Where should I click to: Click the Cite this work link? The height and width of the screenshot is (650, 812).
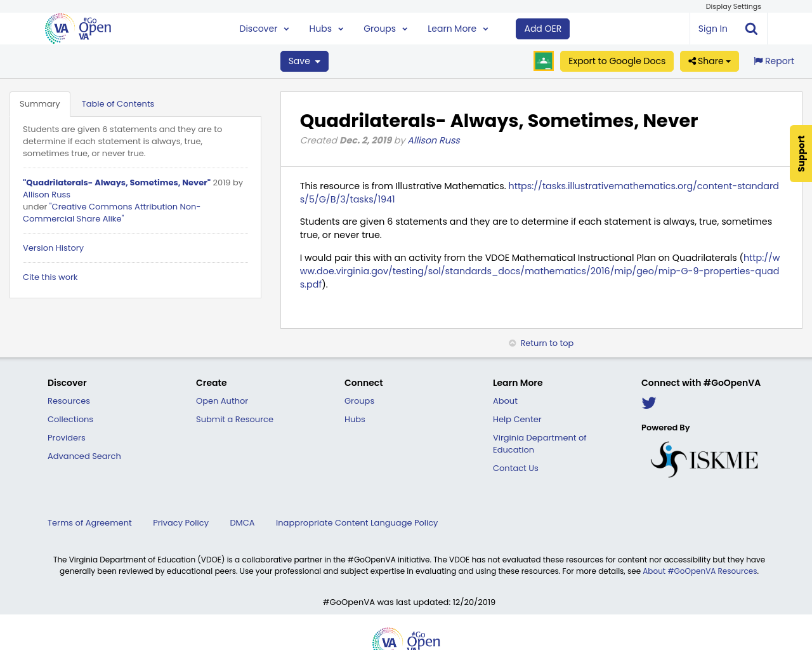(x=50, y=276)
